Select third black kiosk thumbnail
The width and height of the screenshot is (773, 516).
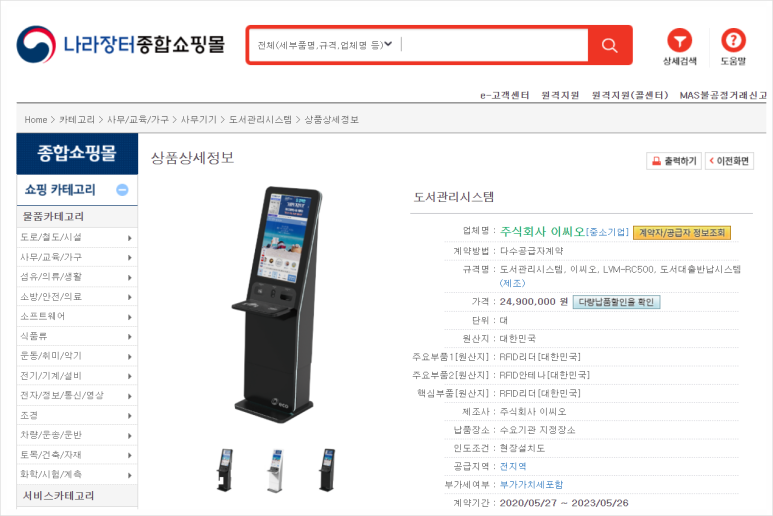pyautogui.click(x=327, y=470)
